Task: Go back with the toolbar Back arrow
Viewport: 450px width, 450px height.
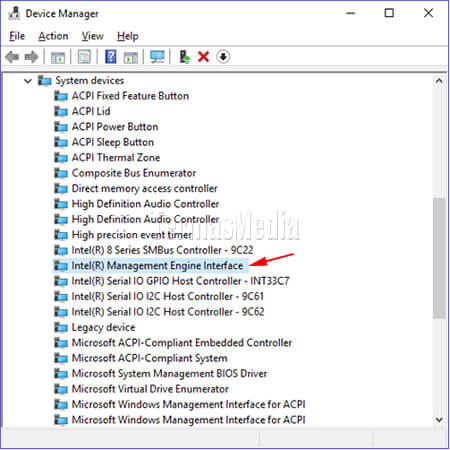Action: coord(12,57)
